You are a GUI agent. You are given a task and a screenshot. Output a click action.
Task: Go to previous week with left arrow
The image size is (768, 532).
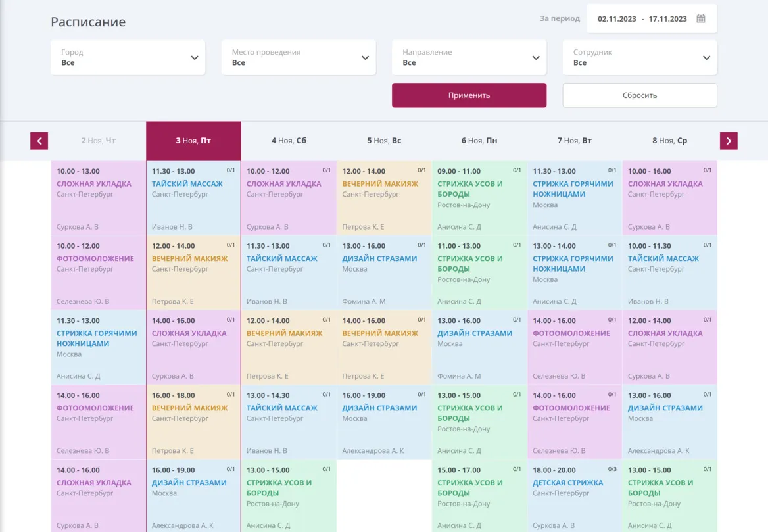[39, 141]
